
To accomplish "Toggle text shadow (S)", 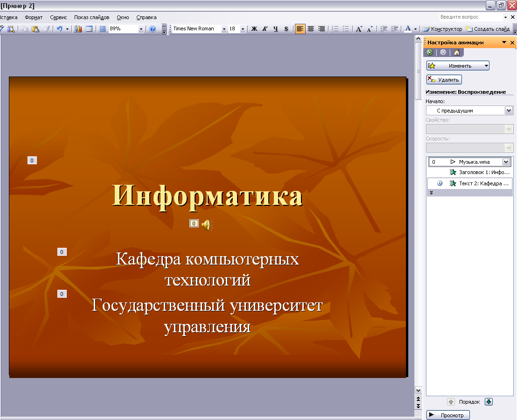I will tap(286, 29).
